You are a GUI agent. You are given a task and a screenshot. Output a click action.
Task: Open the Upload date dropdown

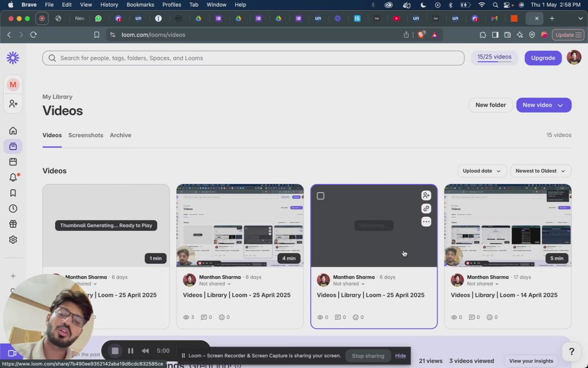pos(481,171)
